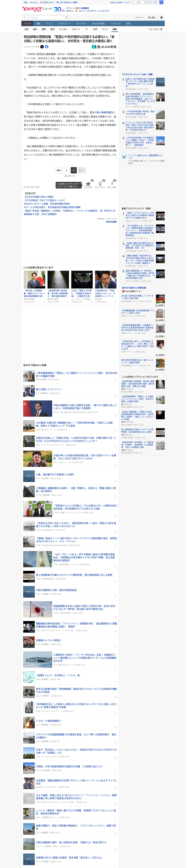Screen dimensions: 186x868
Task: Open the 中国大使館侵入の陸上自衛官を起訴 article
Action: tap(85, 407)
